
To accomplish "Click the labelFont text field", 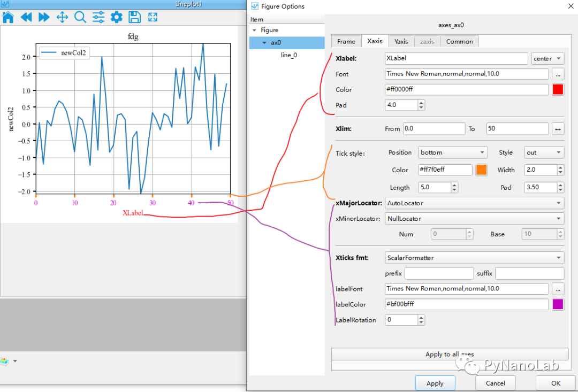I will [x=467, y=288].
